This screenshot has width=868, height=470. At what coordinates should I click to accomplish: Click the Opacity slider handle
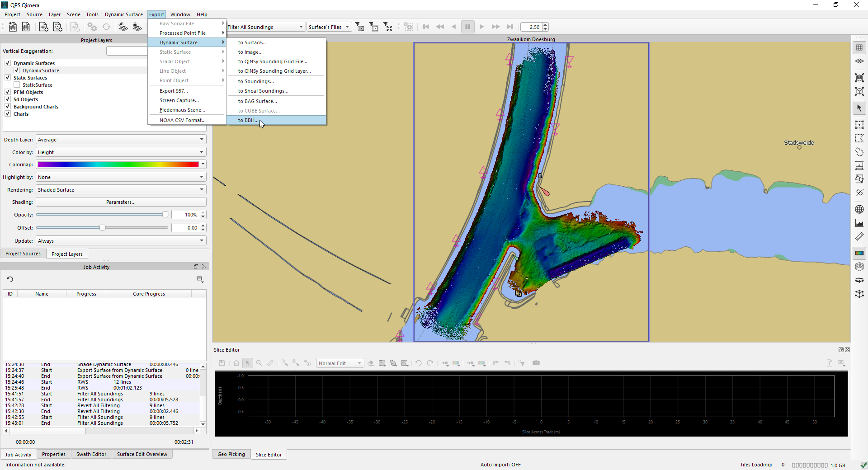click(165, 215)
